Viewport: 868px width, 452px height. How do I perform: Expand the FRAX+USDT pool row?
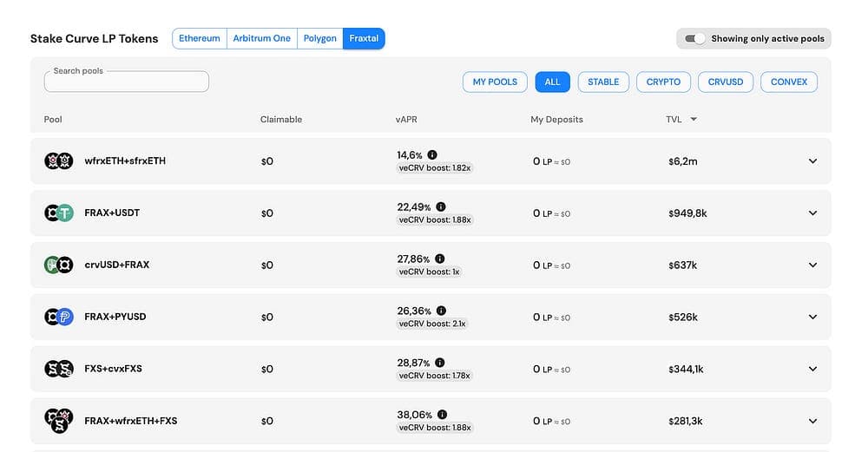pyautogui.click(x=812, y=213)
